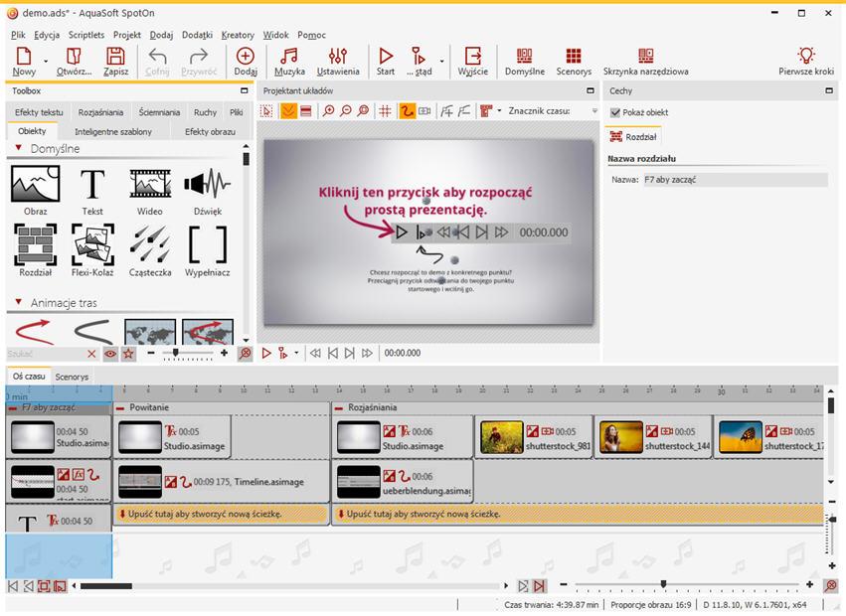Open the Skrzynka narzędziowa view
The width and height of the screenshot is (846, 616).
tap(646, 61)
